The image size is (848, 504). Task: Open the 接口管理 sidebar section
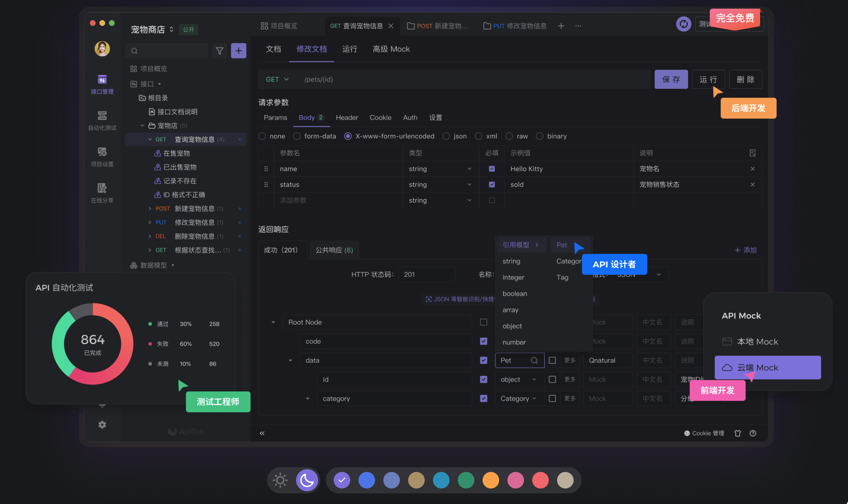pyautogui.click(x=102, y=84)
